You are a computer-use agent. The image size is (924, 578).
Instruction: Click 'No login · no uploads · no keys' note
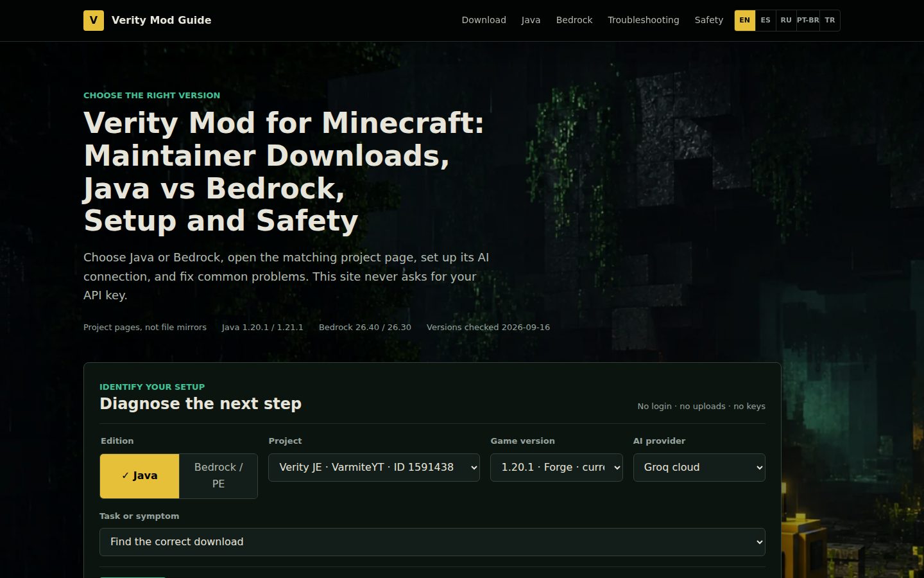click(x=701, y=407)
